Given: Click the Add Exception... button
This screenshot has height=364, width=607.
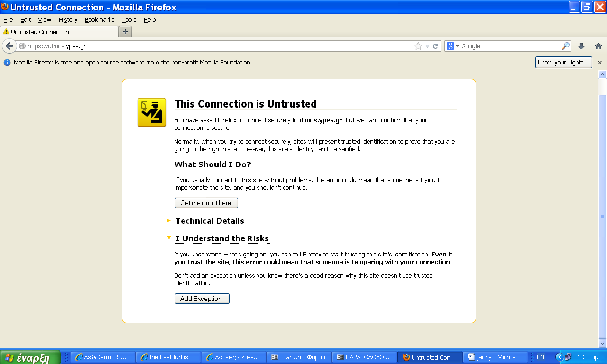Looking at the screenshot, I should (x=202, y=299).
